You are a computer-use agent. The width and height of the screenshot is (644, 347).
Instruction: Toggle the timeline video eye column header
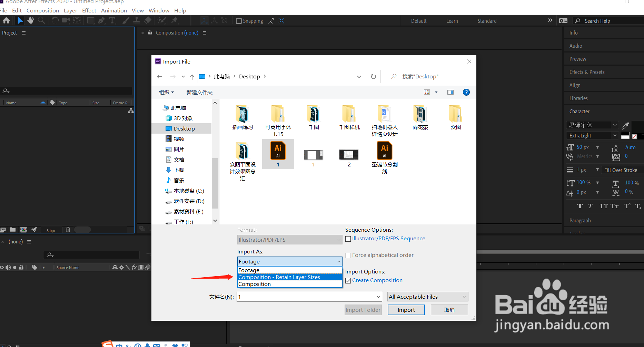2,267
